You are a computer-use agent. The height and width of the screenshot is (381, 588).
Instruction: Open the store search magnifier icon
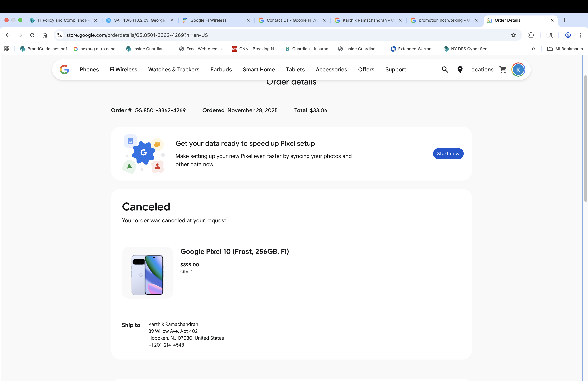[x=445, y=70]
